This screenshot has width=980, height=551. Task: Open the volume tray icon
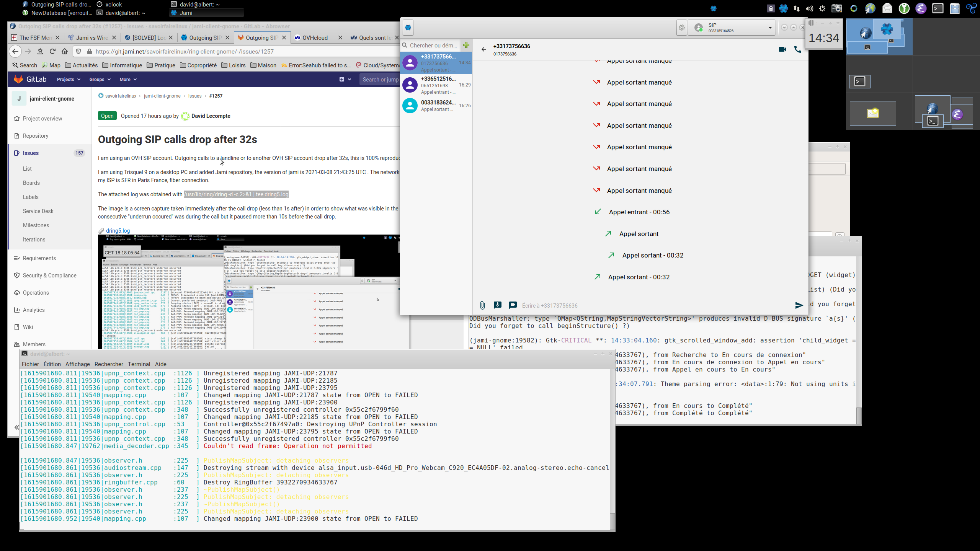pyautogui.click(x=809, y=8)
